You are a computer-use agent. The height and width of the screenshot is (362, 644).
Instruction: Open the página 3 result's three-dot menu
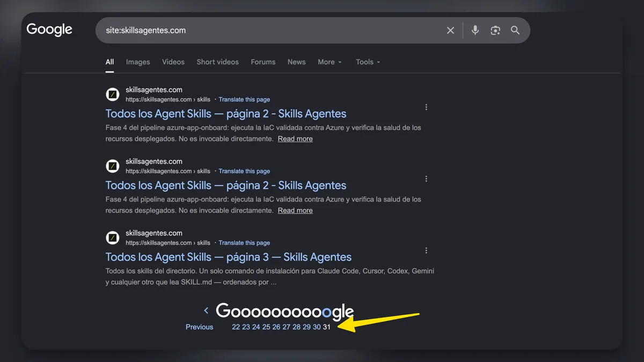426,250
